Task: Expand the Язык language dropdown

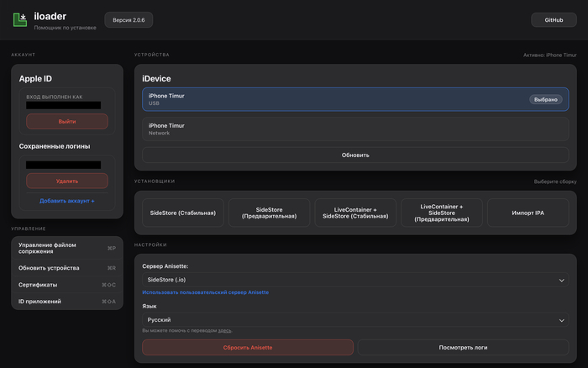Action: tap(355, 320)
